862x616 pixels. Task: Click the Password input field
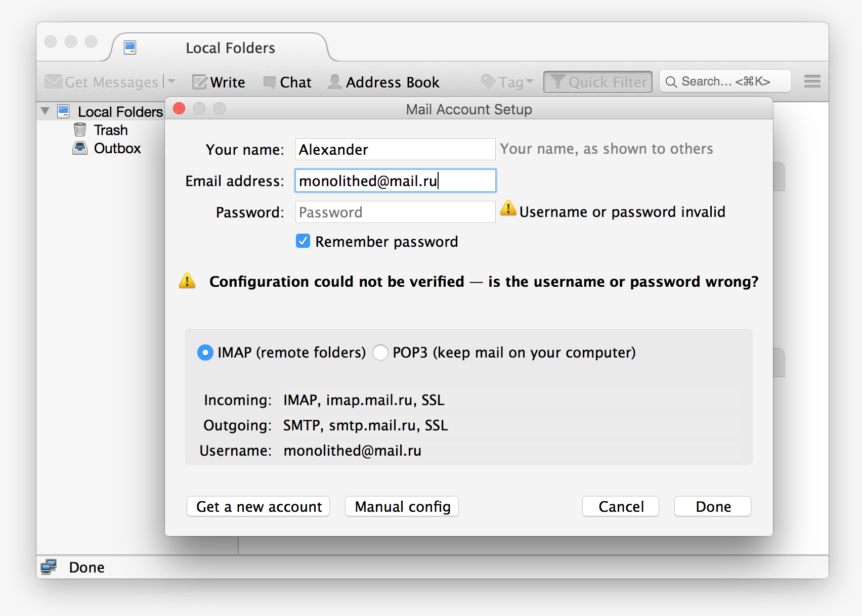pyautogui.click(x=395, y=212)
